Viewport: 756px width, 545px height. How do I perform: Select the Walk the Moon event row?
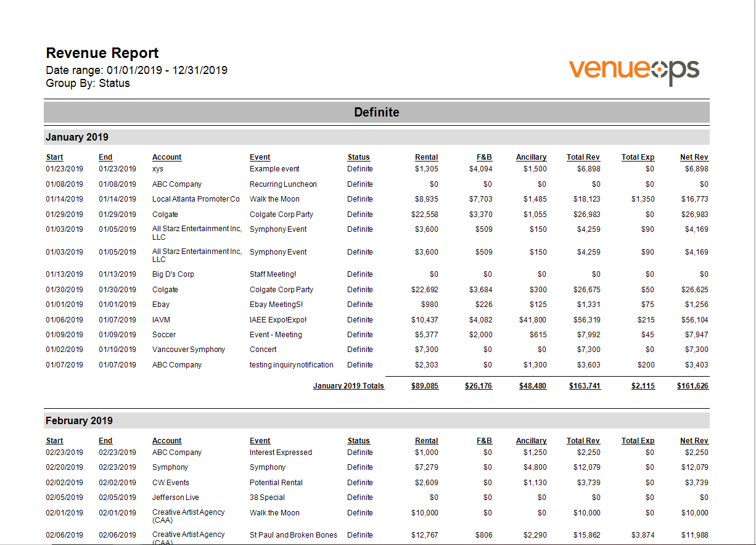tap(274, 199)
